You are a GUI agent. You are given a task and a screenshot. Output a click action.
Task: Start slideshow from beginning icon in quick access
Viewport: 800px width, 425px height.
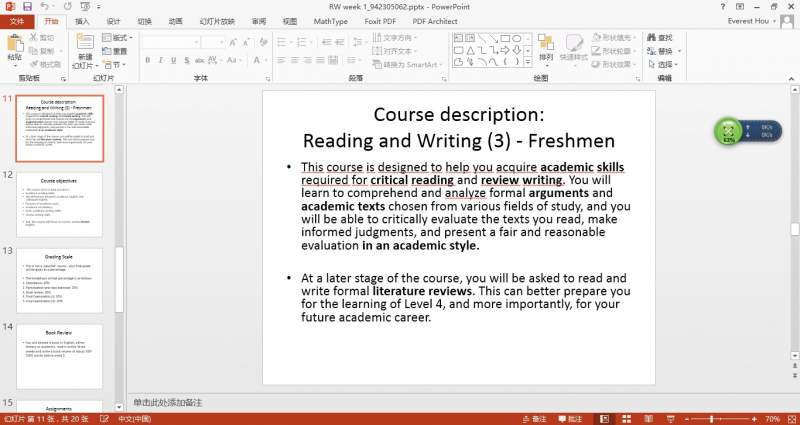coord(85,7)
